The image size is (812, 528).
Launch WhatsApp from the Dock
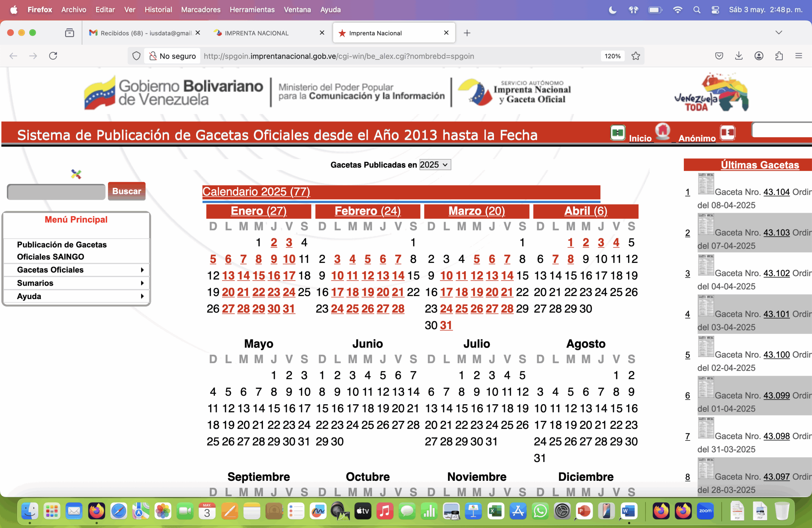click(540, 511)
